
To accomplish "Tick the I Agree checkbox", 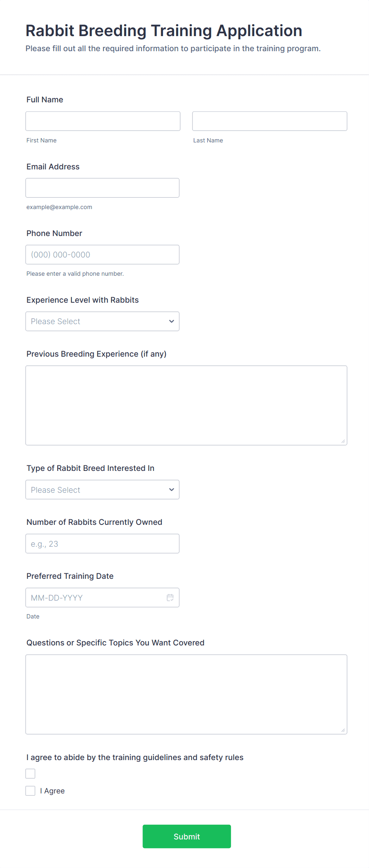I will click(31, 791).
